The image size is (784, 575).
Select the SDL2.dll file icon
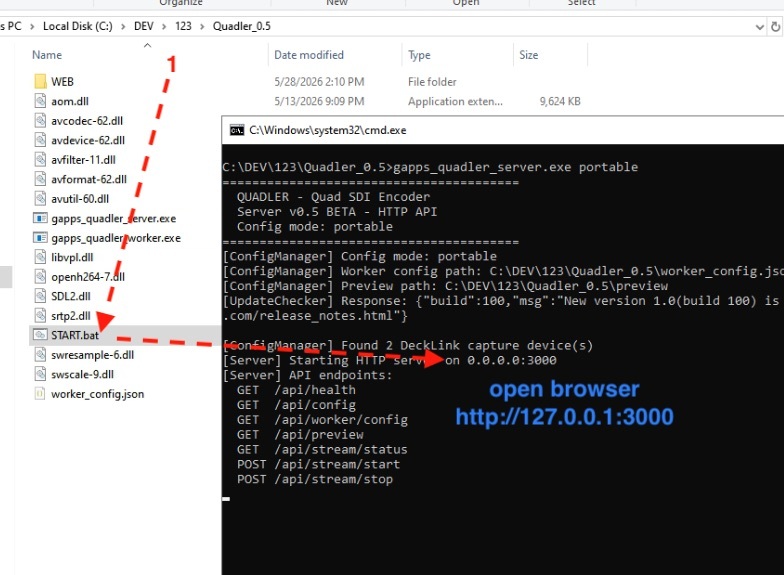click(40, 296)
